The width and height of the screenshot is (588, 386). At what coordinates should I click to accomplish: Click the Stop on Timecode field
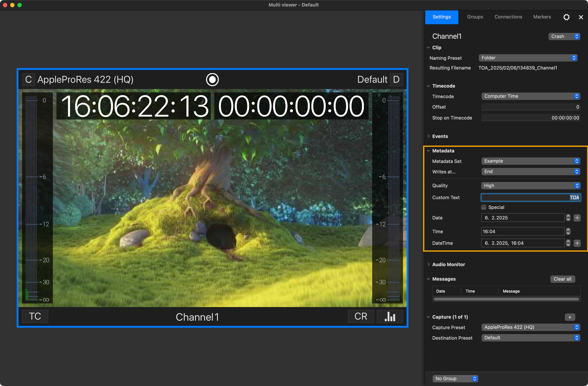(531, 118)
